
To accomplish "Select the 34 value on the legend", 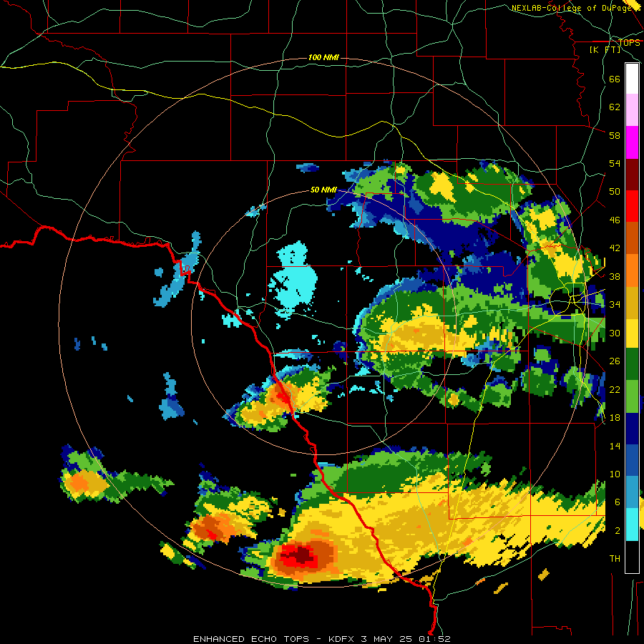I will tap(615, 305).
